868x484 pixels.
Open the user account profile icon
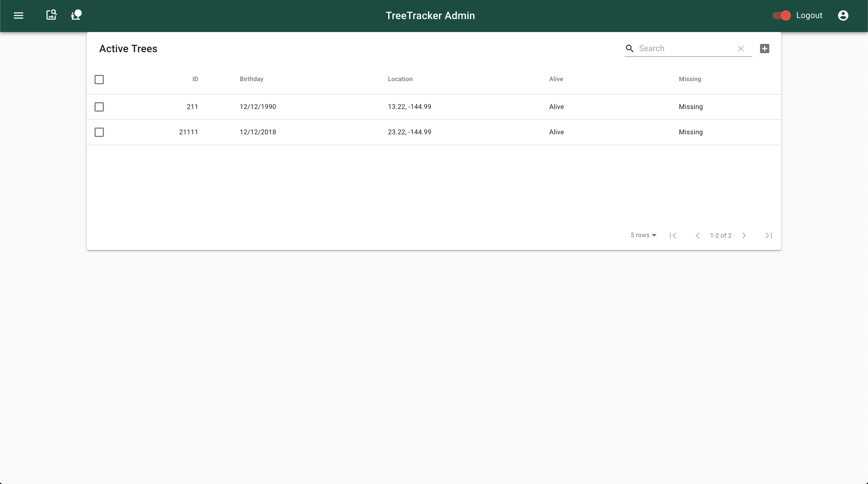point(843,15)
